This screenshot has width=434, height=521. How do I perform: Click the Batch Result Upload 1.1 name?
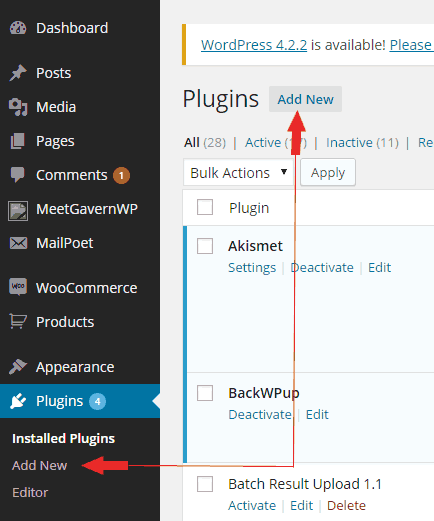pos(305,484)
